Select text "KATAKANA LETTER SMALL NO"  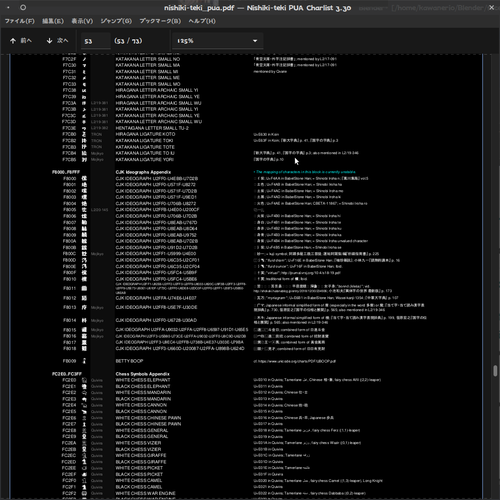pos(148,59)
